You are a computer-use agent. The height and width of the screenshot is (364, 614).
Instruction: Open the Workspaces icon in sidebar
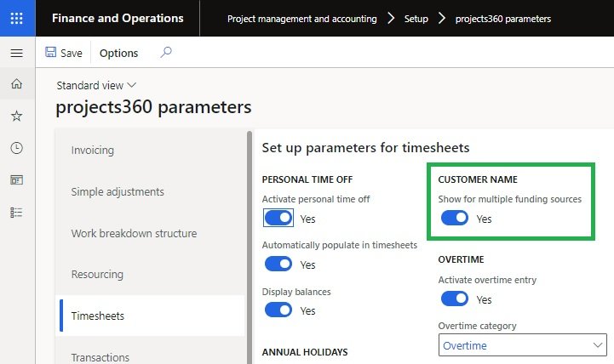pos(17,179)
